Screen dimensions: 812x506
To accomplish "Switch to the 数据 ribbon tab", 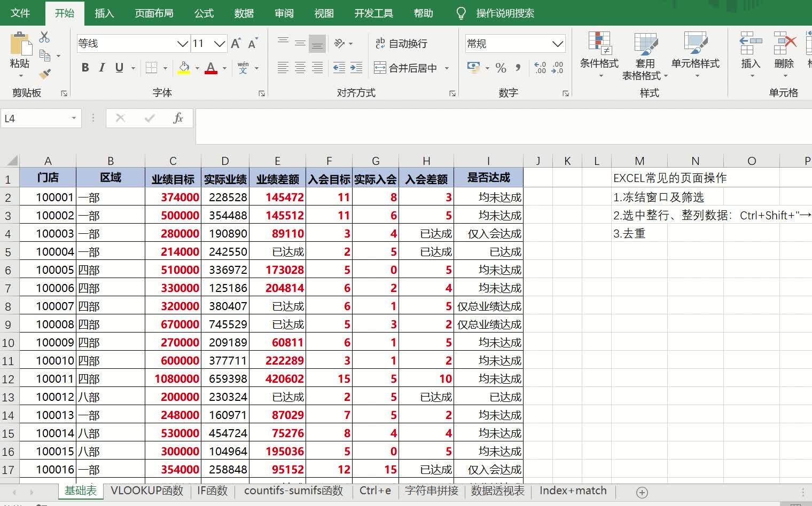I will pos(244,13).
